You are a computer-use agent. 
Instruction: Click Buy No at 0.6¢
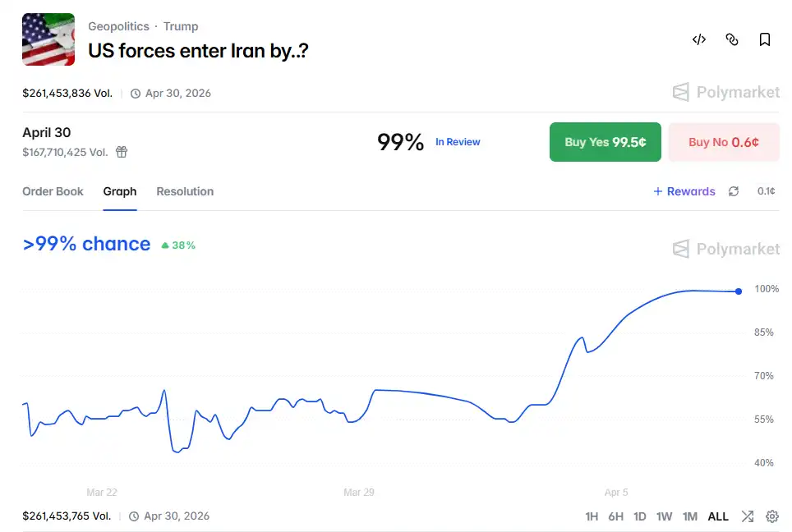point(723,141)
